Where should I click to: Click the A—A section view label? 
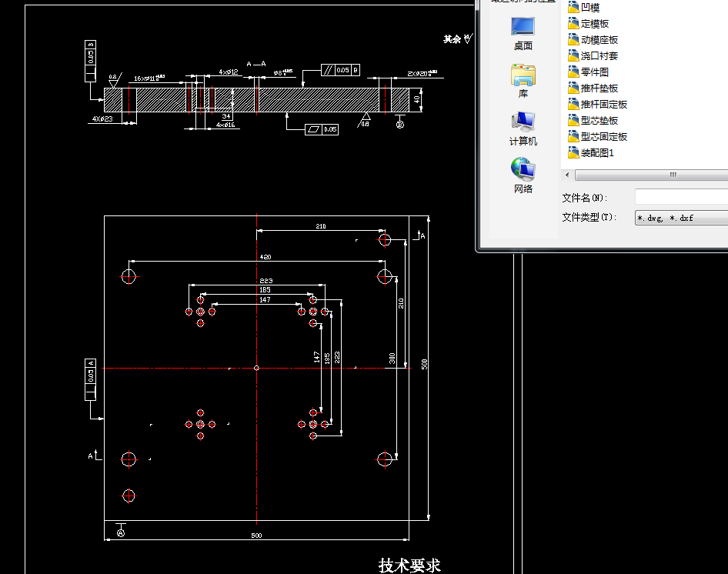[x=256, y=64]
